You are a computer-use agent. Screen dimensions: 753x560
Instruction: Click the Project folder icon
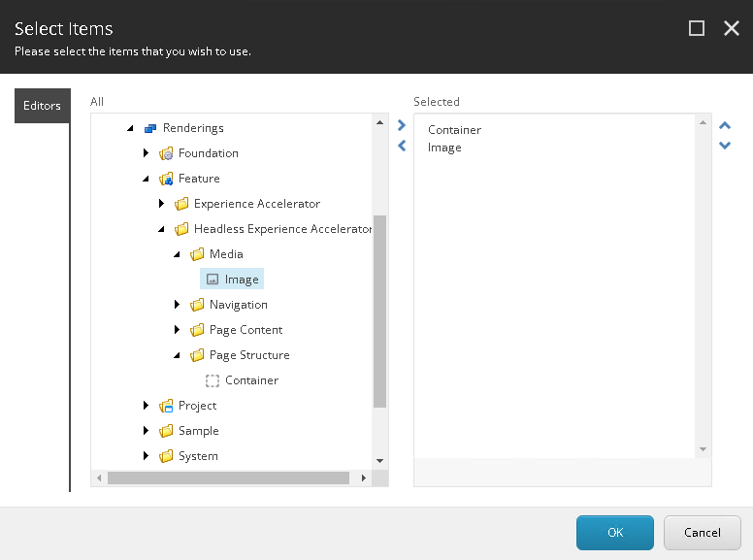[166, 406]
